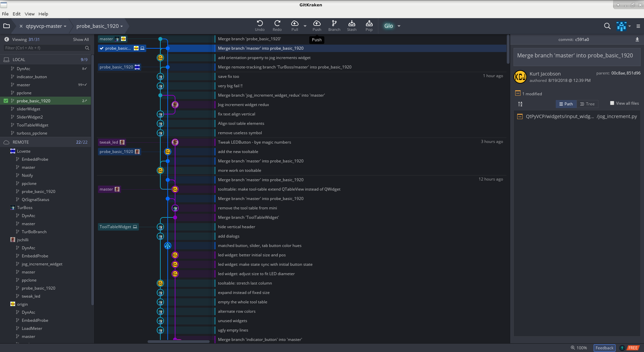The width and height of the screenshot is (644, 352).
Task: Select the 'Jog increment widget redux' commit avatar
Action: pyautogui.click(x=175, y=105)
